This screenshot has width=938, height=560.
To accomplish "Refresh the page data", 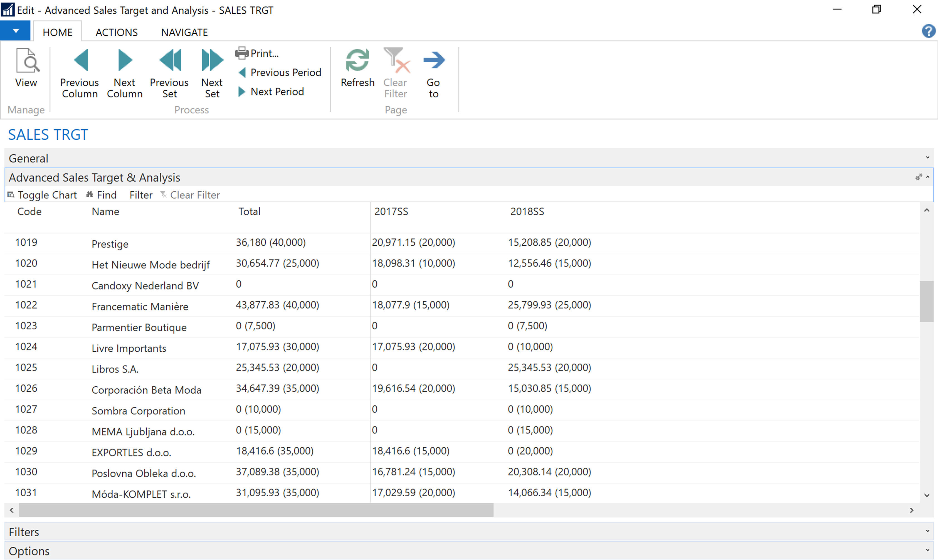I will (357, 60).
